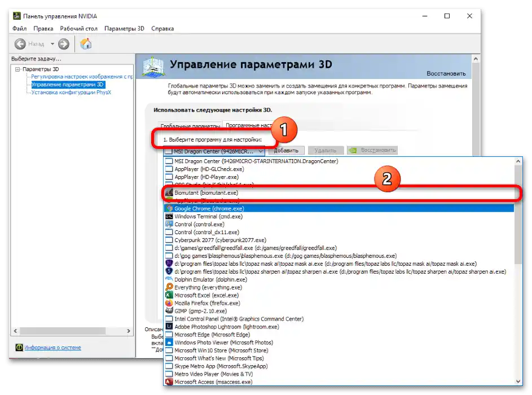The image size is (532, 395).
Task: Open the Справка menu
Action: click(162, 29)
